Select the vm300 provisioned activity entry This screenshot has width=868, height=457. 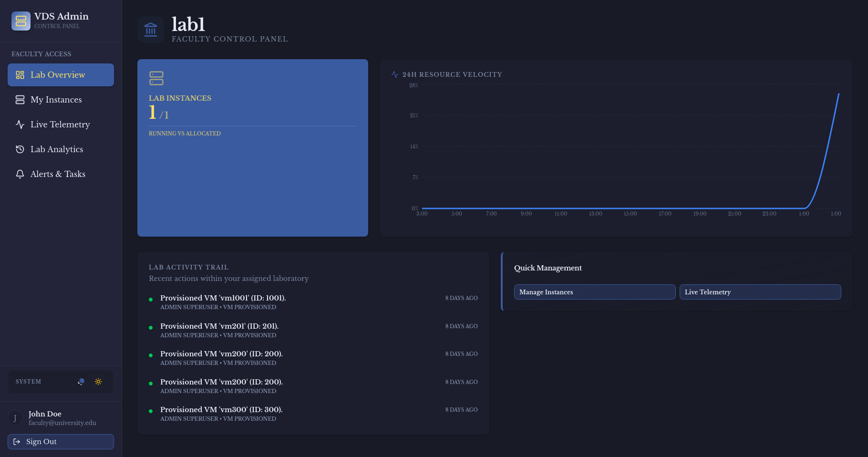tap(313, 414)
